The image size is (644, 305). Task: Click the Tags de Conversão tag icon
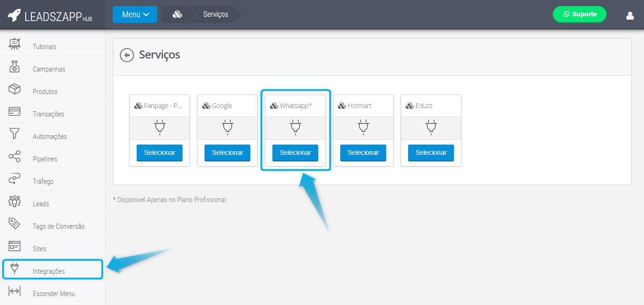[15, 224]
